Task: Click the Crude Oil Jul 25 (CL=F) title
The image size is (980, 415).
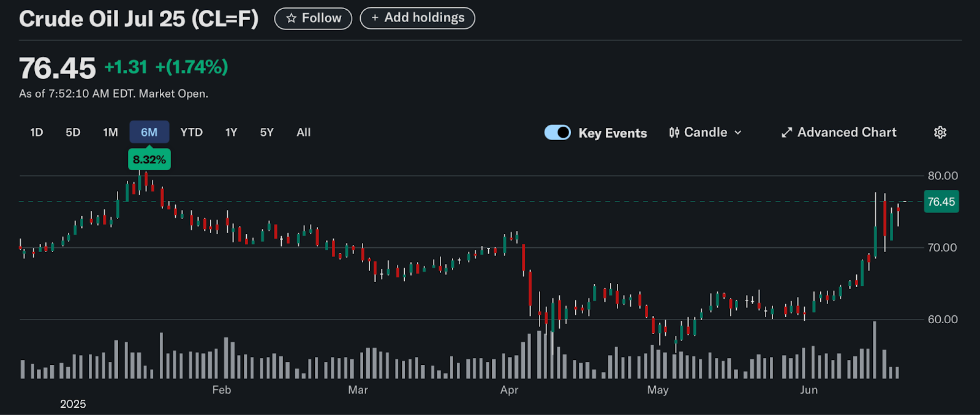Action: (139, 18)
